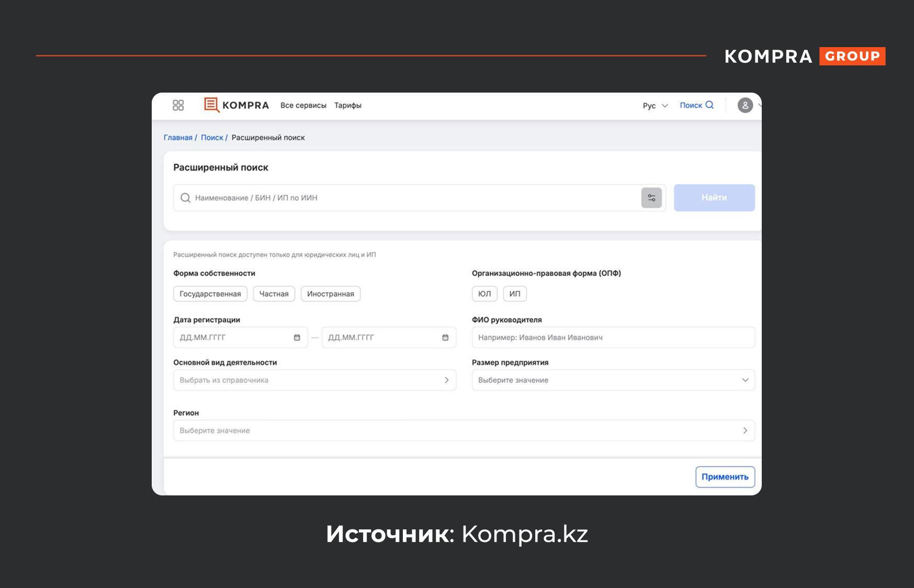Open the apps grid menu icon
This screenshot has width=914, height=588.
178,105
